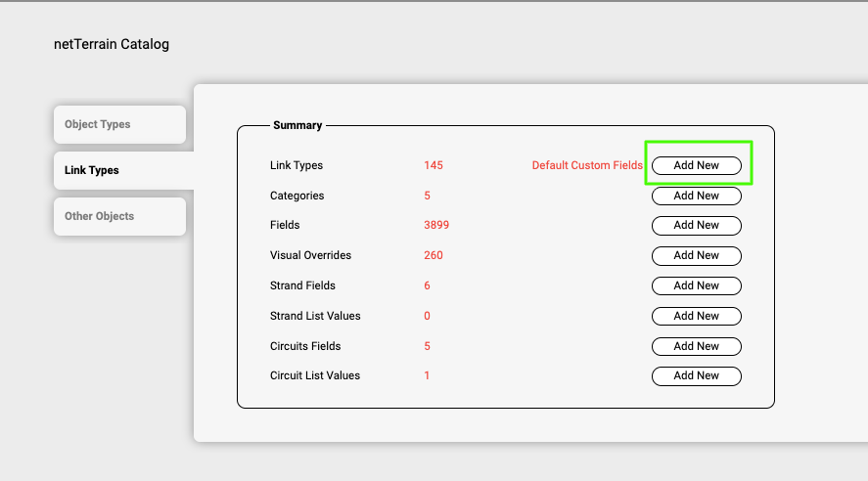The height and width of the screenshot is (481, 868).
Task: Open the Categories count link
Action: (x=427, y=196)
